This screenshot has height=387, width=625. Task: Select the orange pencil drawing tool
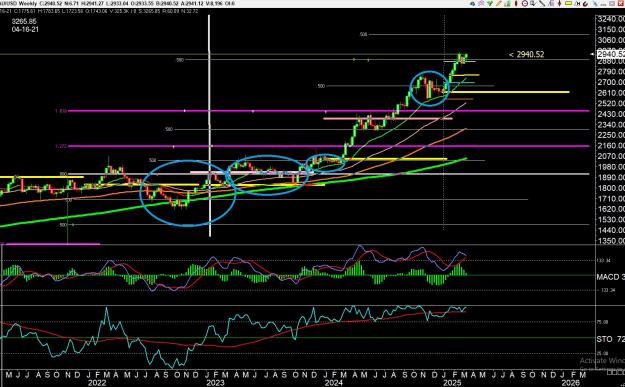tap(499, 4)
